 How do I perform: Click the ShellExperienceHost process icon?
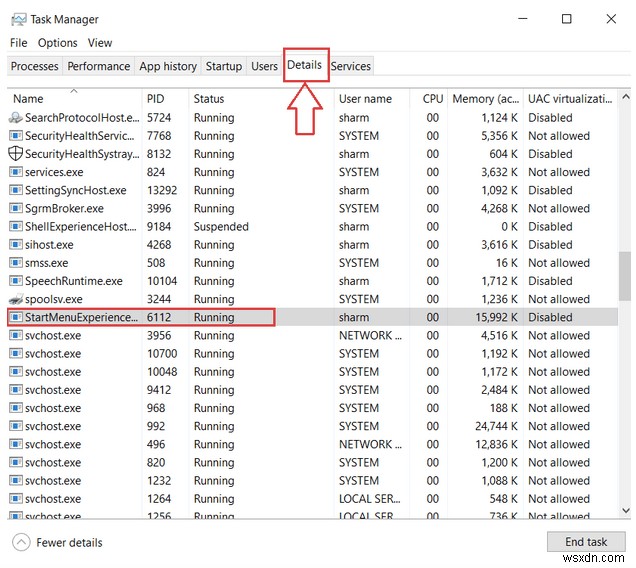point(15,226)
